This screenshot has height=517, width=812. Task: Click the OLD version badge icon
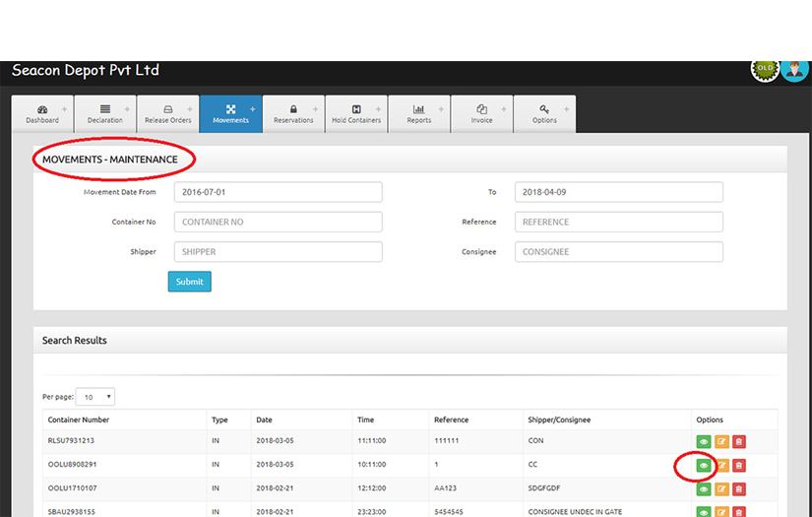point(765,69)
